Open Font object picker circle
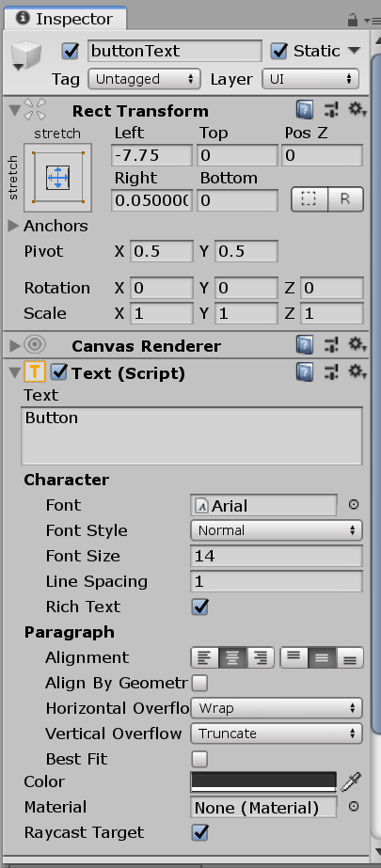381x868 pixels. tap(354, 505)
